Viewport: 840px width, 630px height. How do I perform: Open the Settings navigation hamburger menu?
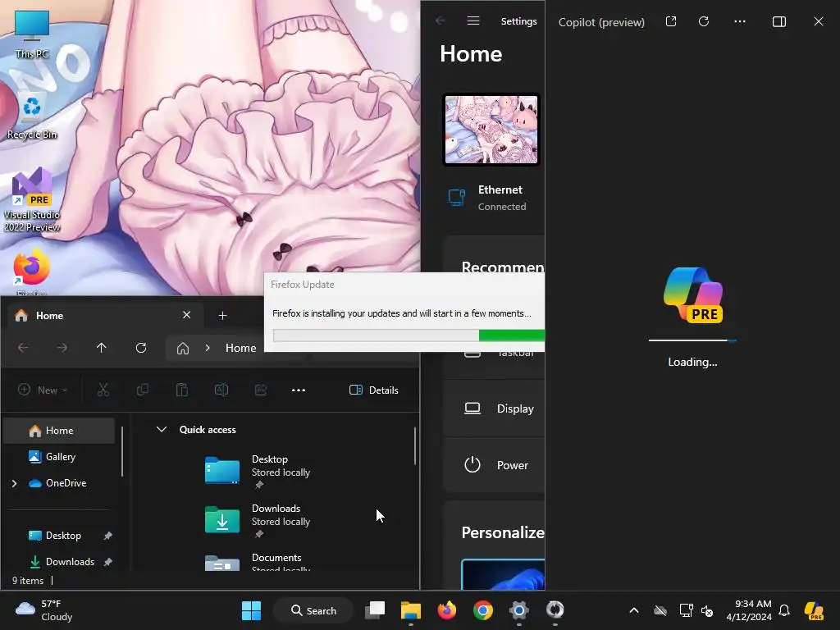click(x=473, y=21)
